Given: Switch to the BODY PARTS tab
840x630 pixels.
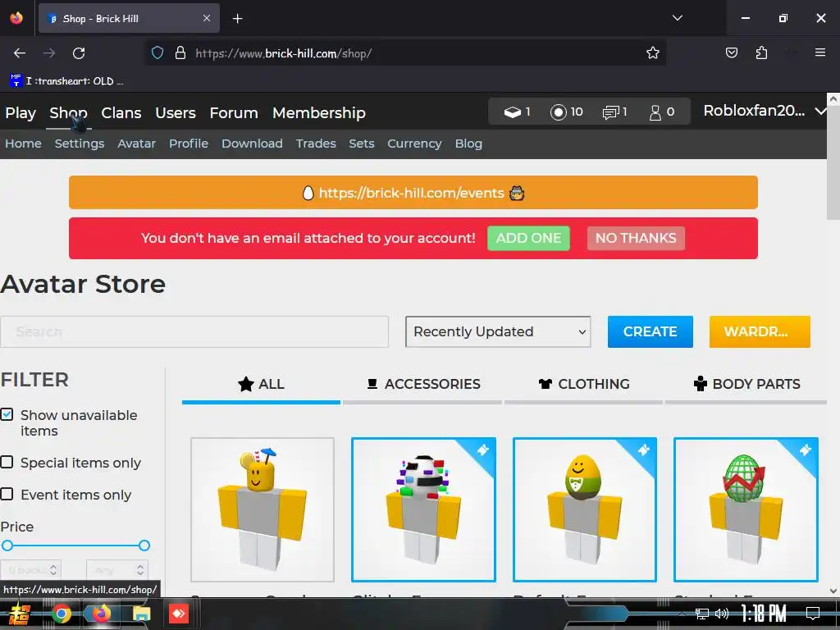Looking at the screenshot, I should (x=746, y=384).
